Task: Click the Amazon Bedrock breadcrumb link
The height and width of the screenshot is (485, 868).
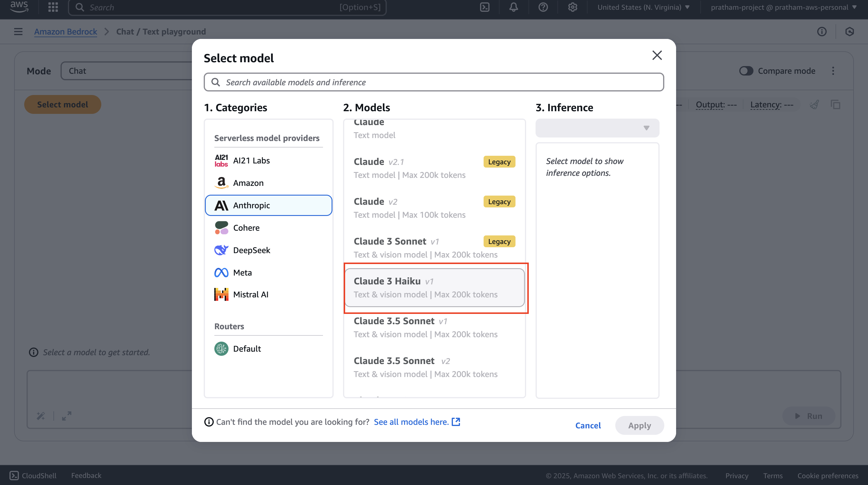Action: (65, 32)
